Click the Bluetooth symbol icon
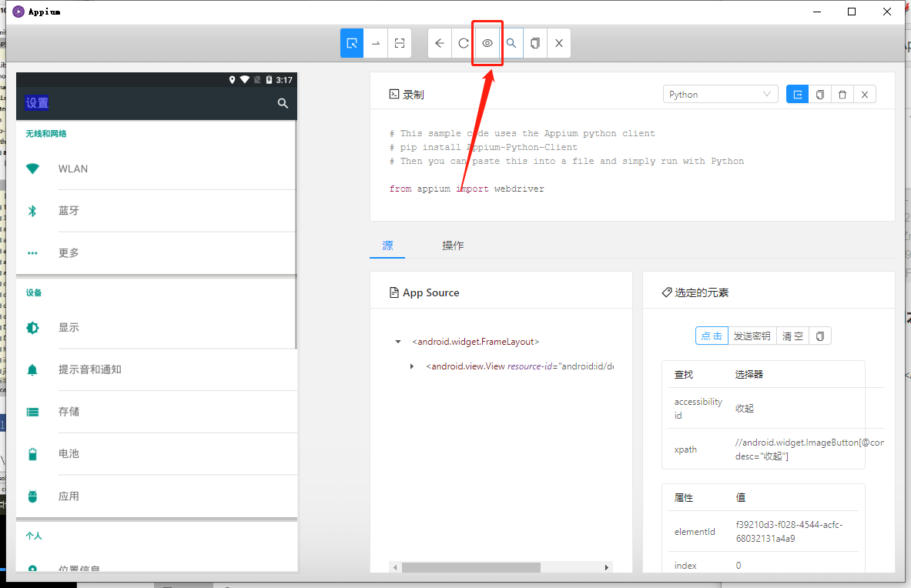 click(32, 211)
